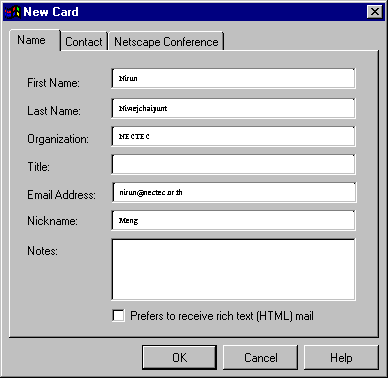
Task: Switch to the Contact tab
Action: (84, 41)
